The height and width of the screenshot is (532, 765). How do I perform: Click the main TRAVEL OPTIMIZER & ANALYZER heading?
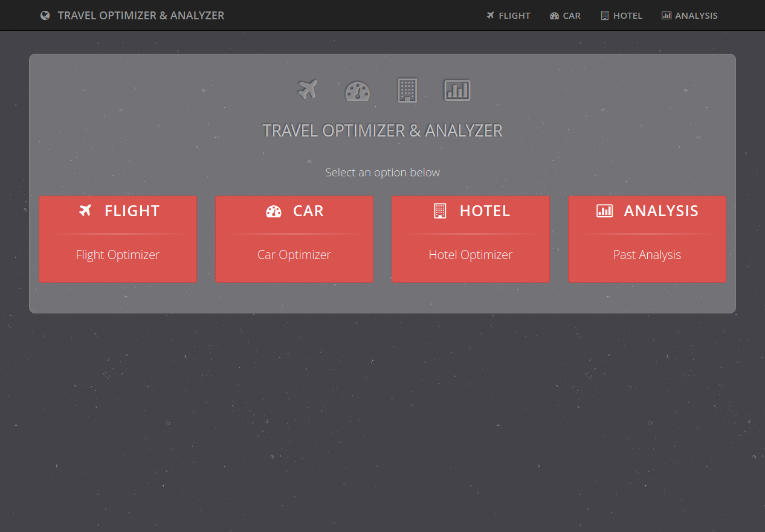[382, 130]
